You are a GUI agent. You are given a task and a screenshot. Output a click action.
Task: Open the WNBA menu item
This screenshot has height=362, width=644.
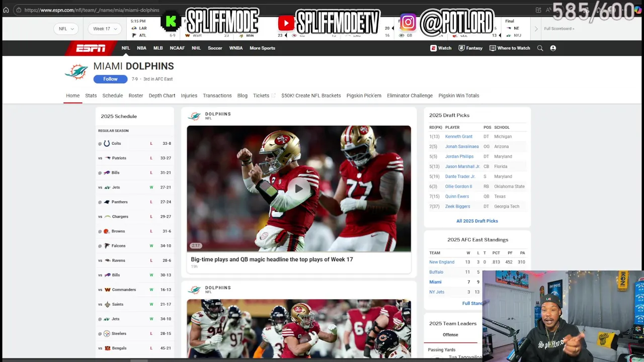pos(236,48)
